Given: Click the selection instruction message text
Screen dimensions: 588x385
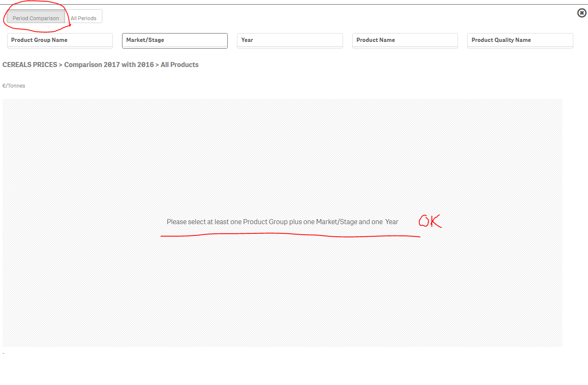Looking at the screenshot, I should coord(282,222).
